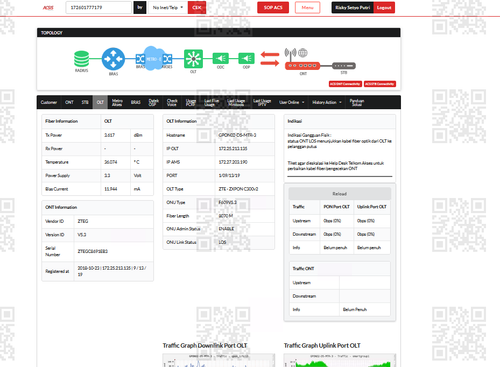Open the Menu button in header
This screenshot has height=367, width=500.
(x=307, y=7)
